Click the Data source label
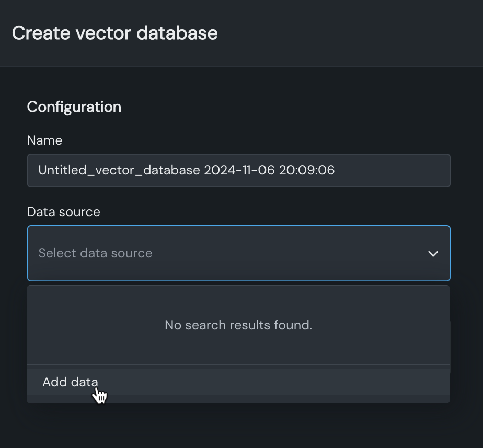Screen dimensions: 483x448 63,212
